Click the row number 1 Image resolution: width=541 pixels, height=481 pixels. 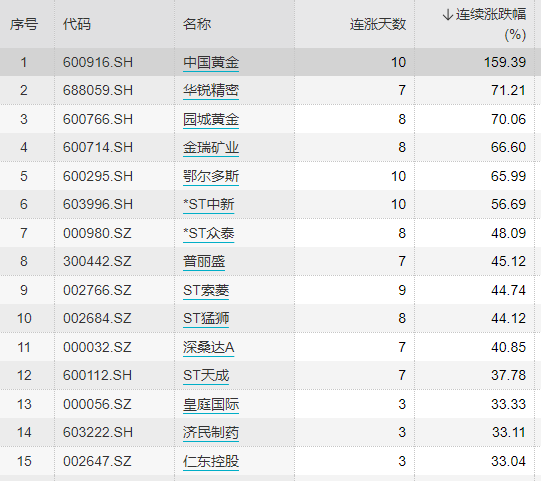[23, 62]
